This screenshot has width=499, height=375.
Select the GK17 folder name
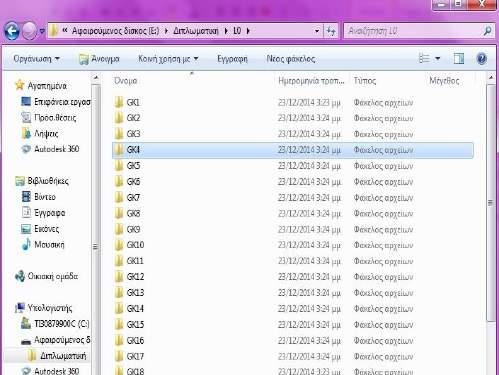click(x=135, y=357)
